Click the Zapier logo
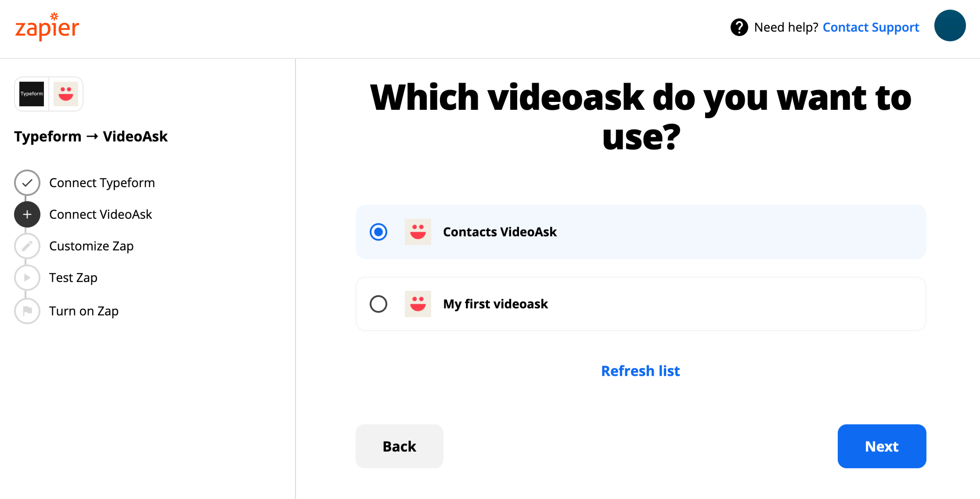Image resolution: width=980 pixels, height=499 pixels. coord(47,27)
